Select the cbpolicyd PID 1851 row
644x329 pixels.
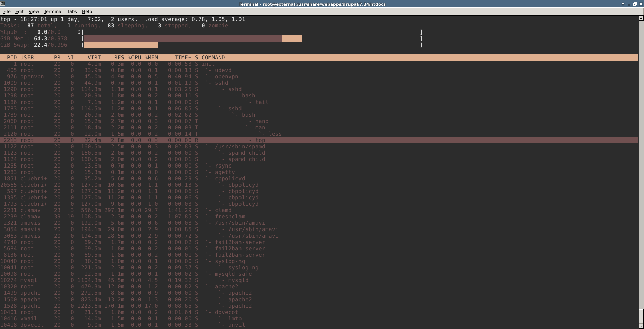point(319,179)
